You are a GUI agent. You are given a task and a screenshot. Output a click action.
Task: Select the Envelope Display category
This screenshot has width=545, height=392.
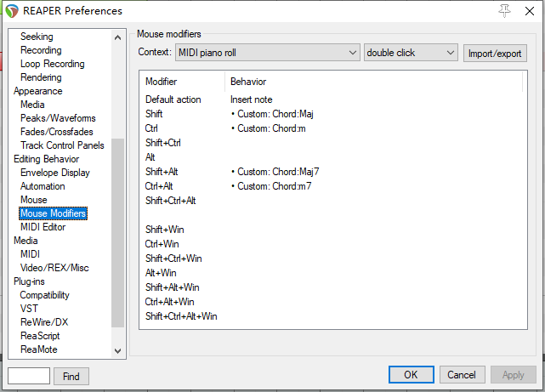(54, 173)
